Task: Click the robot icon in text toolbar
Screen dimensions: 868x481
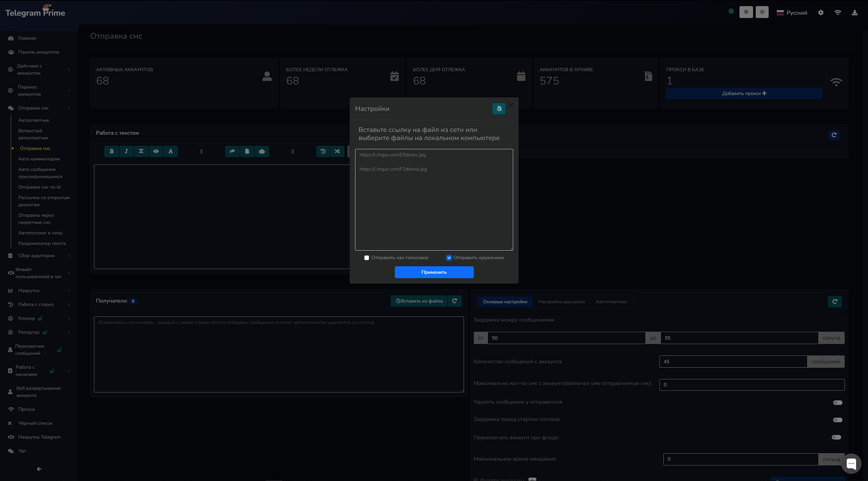Action: 262,151
